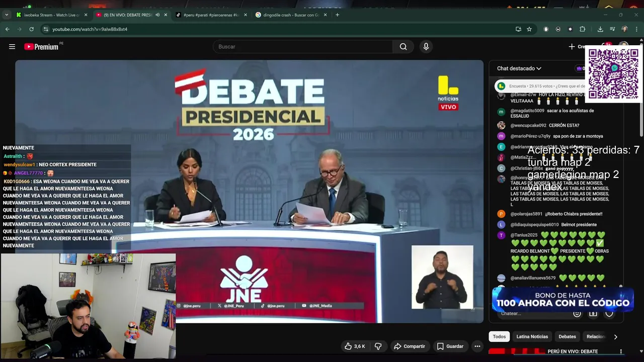This screenshot has height=362, width=644.
Task: Open the tab search dropdown arrow
Action: [x=7, y=15]
